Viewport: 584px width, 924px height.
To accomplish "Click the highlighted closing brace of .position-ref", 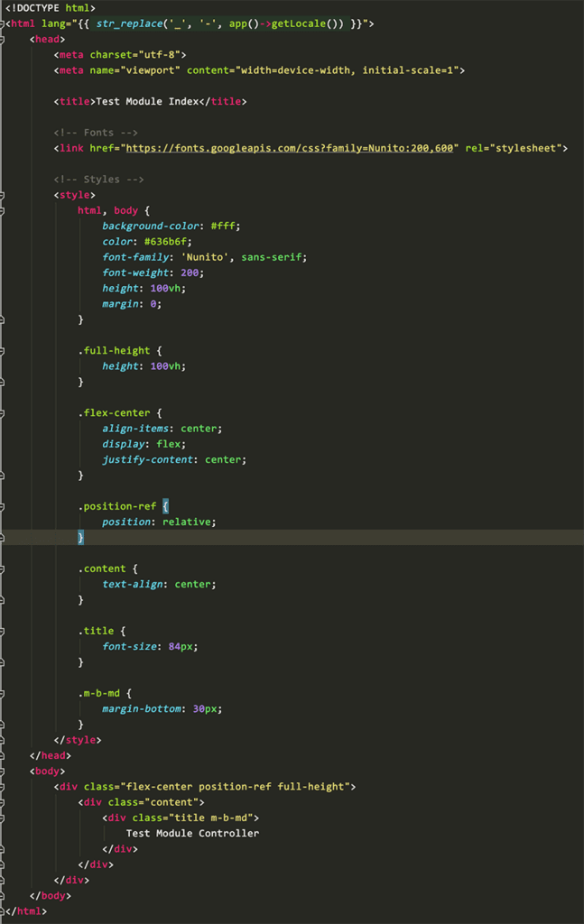I will (x=80, y=537).
